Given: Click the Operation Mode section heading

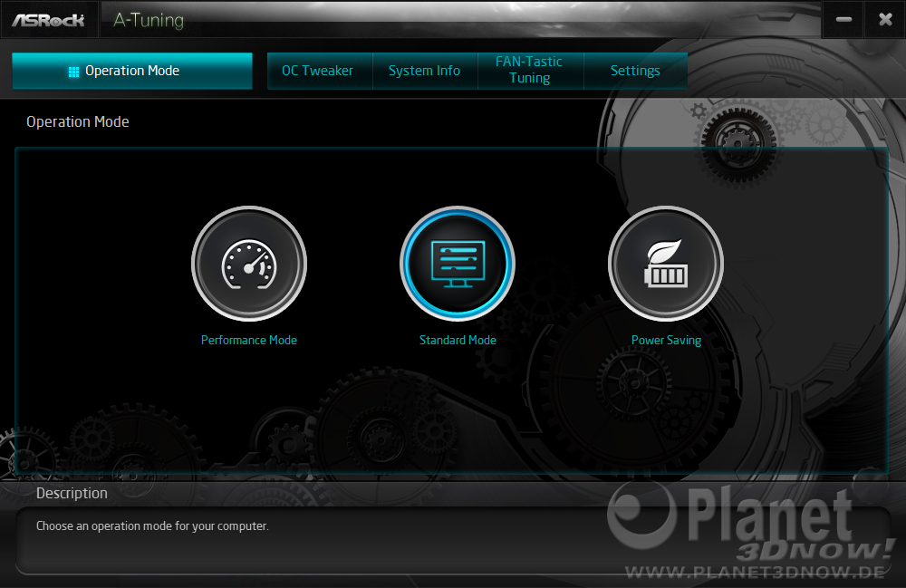Looking at the screenshot, I should (x=78, y=122).
